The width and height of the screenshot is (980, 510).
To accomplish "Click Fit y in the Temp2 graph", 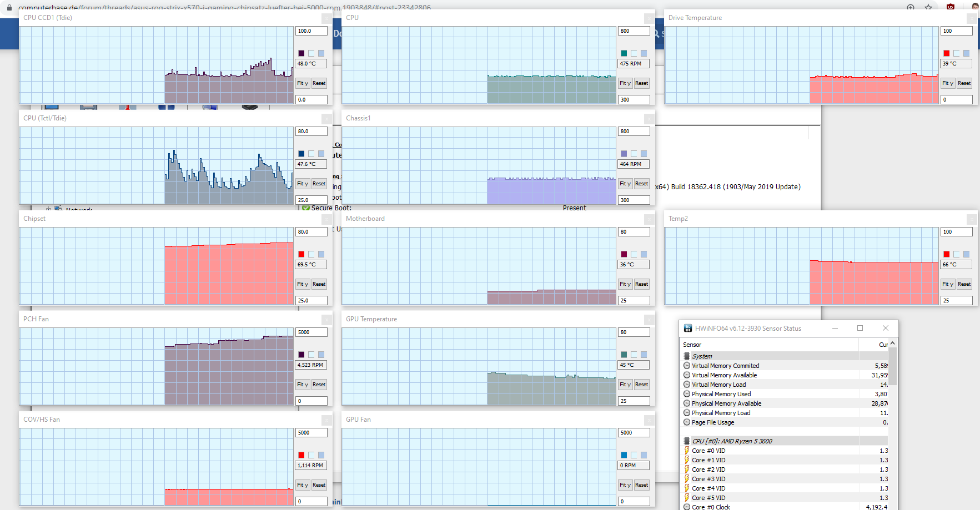I will [x=948, y=284].
